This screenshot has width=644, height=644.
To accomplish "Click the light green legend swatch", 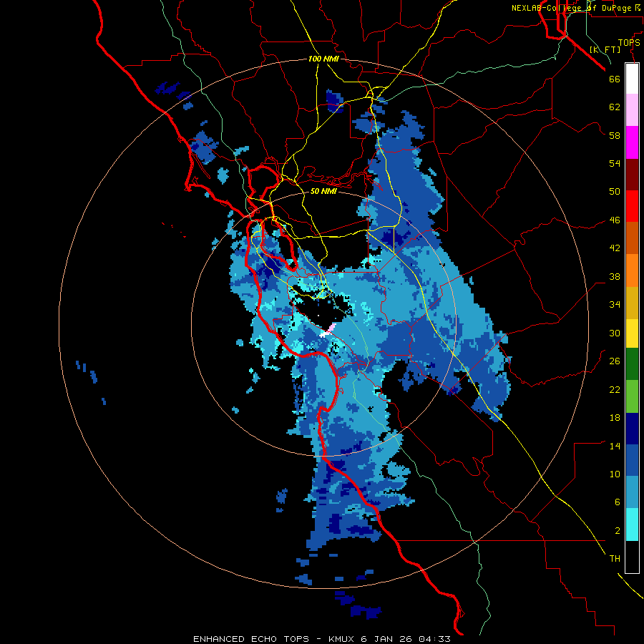I will point(632,396).
